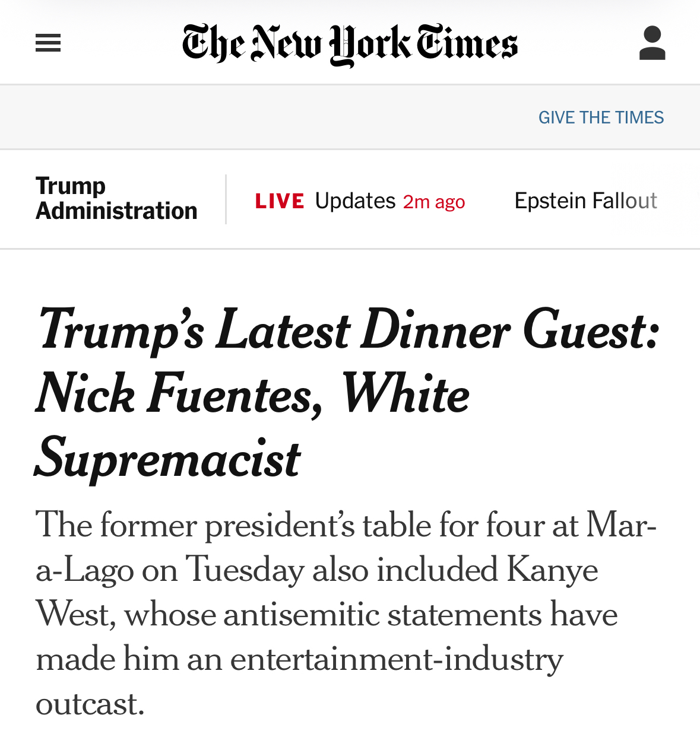Go to The New York Times homepage logo
The width and height of the screenshot is (700, 731).
(x=350, y=44)
